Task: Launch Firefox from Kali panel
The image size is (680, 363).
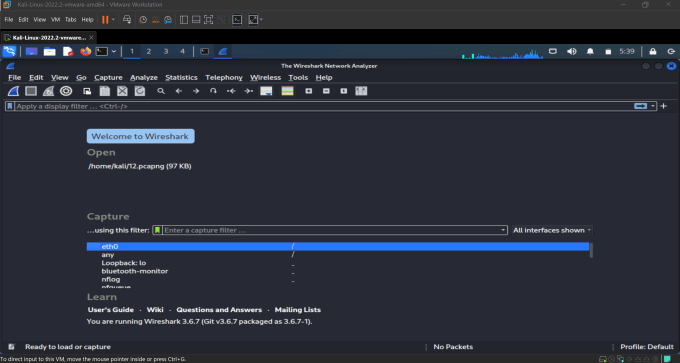Action: [85, 52]
